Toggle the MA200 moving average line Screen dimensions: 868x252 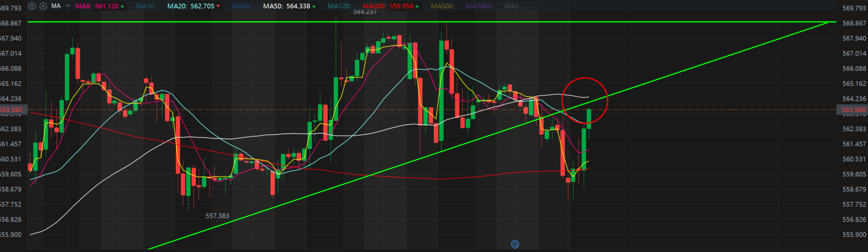pyautogui.click(x=391, y=6)
